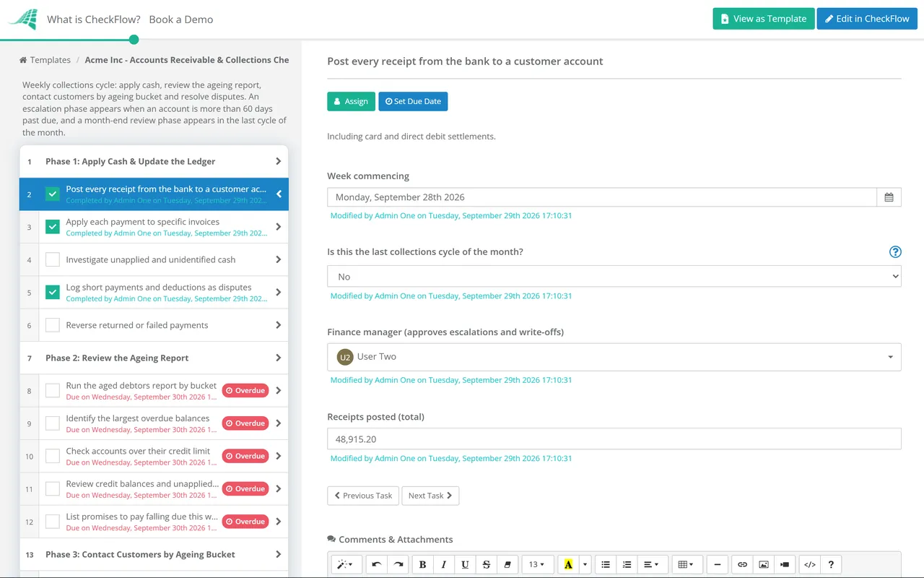This screenshot has width=924, height=578.
Task: Undo the last edit in comment editor
Action: tap(377, 565)
